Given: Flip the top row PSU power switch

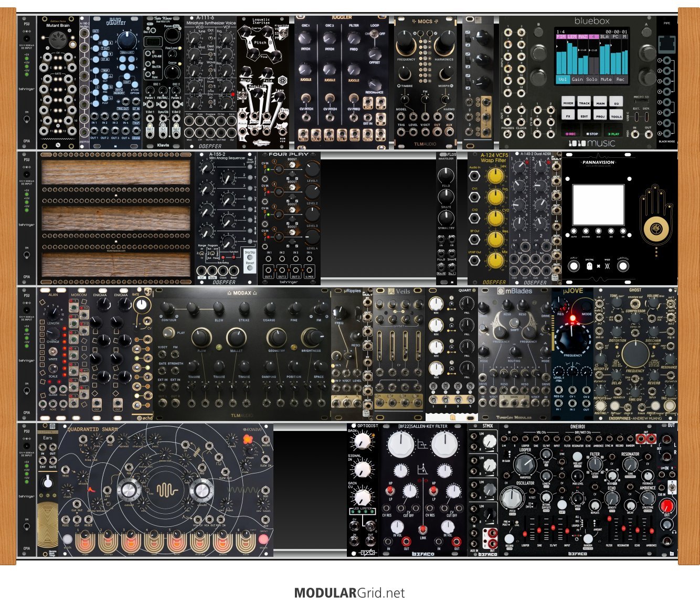Looking at the screenshot, I should pos(26,118).
